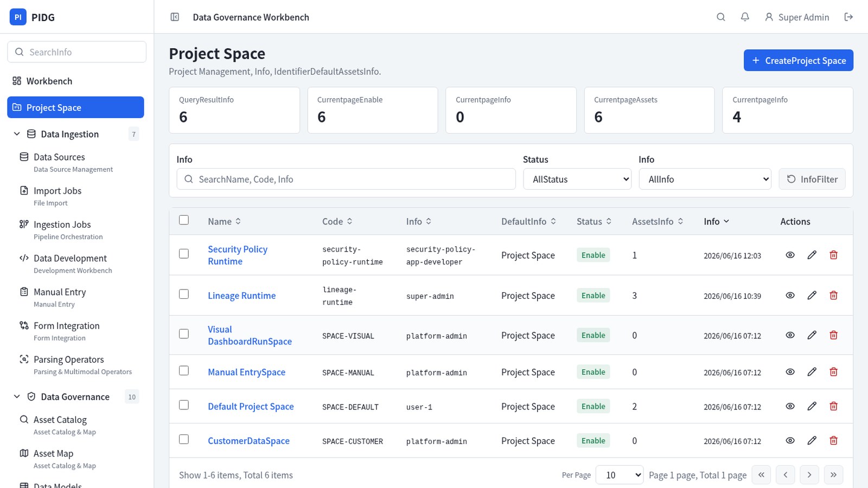The width and height of the screenshot is (868, 488).
Task: Open Data Sources menu item
Action: click(x=75, y=163)
